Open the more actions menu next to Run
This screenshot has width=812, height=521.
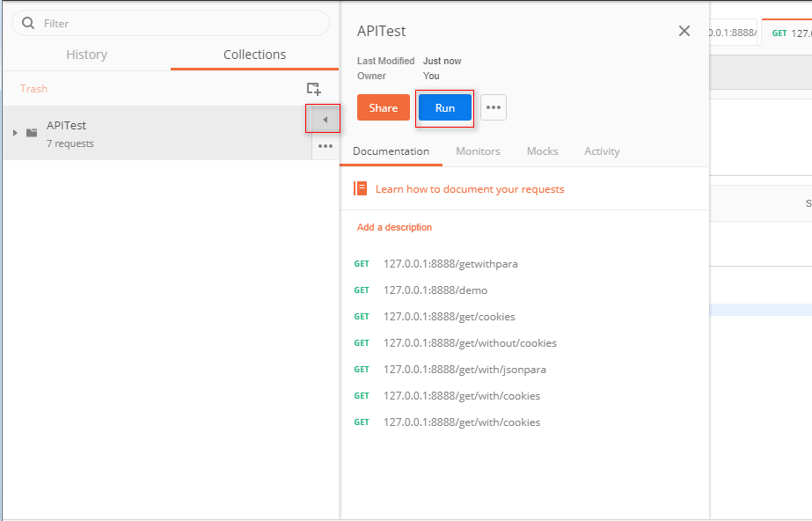point(494,107)
